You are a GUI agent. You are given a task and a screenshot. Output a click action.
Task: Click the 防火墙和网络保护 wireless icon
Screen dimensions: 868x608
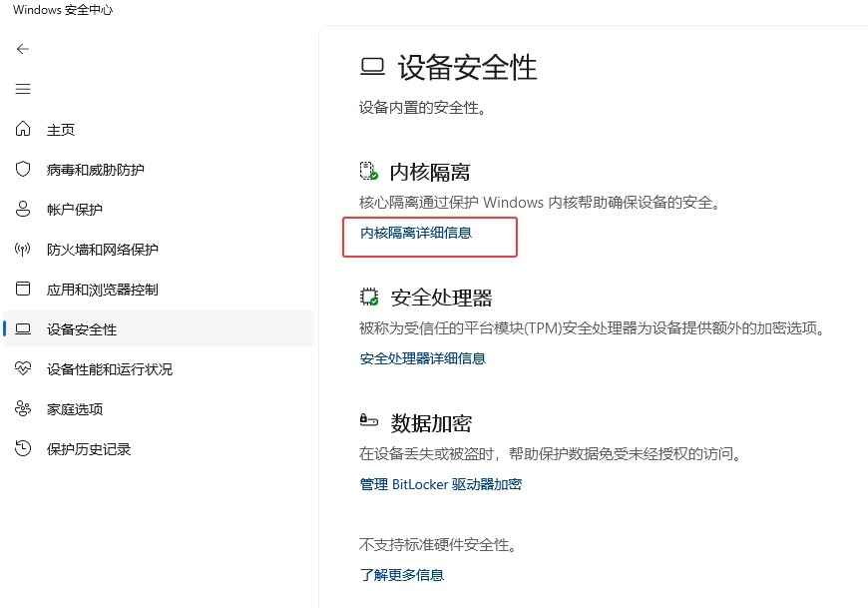tap(23, 249)
